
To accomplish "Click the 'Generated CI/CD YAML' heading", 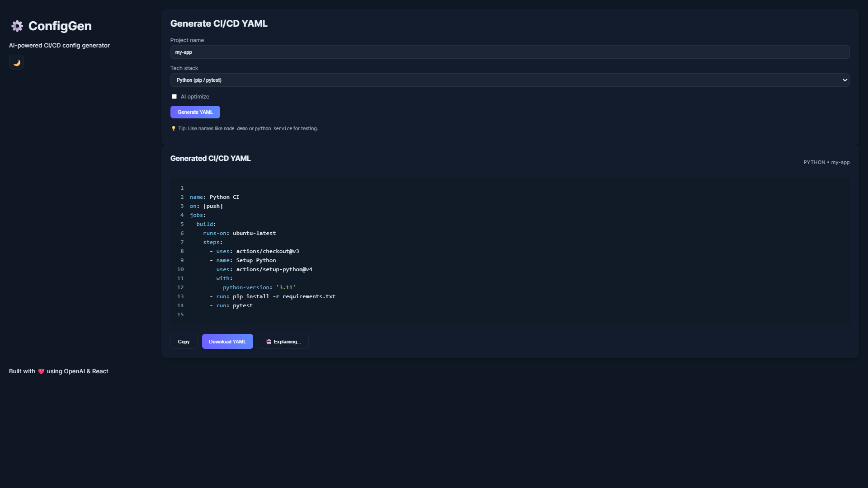I will tap(210, 159).
